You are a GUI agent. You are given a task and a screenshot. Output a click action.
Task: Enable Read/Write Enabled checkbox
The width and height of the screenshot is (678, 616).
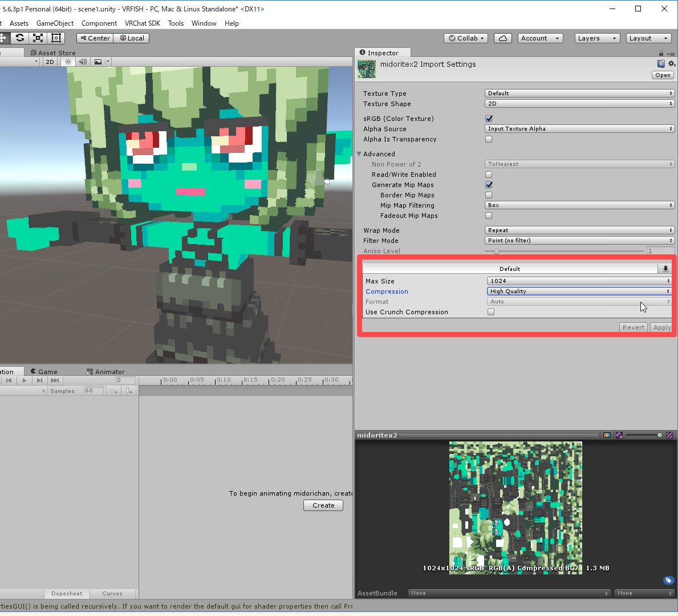point(489,175)
